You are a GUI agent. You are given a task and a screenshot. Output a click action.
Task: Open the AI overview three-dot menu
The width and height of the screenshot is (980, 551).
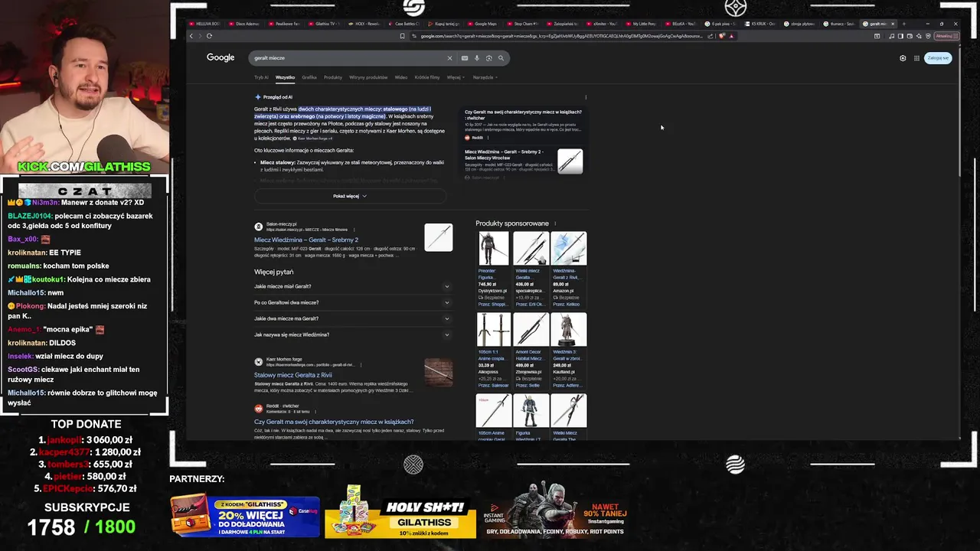tap(586, 97)
